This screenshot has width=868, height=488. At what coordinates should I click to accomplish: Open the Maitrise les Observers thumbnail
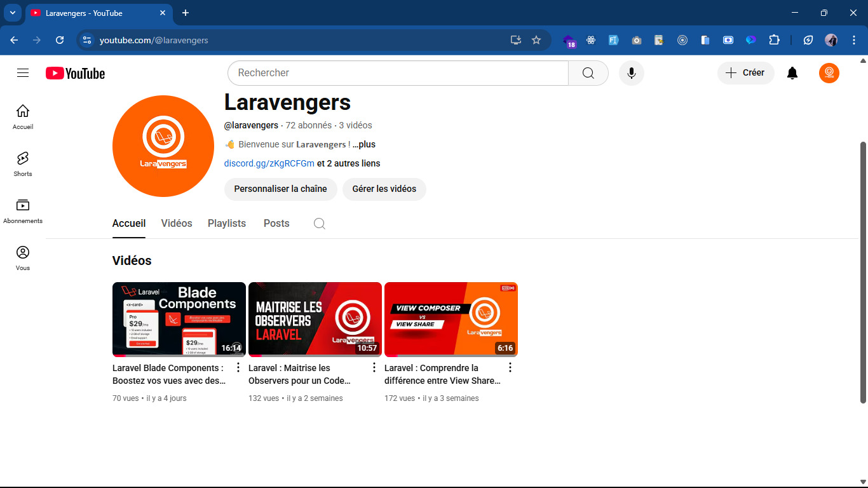tap(315, 320)
